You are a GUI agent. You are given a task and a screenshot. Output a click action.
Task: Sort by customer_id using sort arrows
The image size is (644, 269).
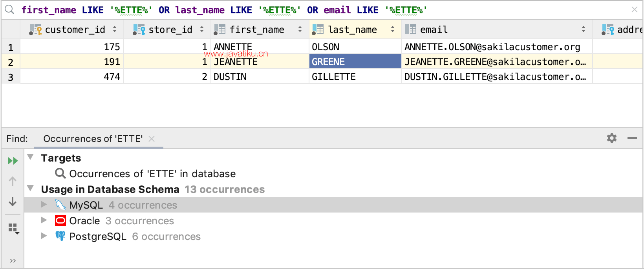coord(115,29)
